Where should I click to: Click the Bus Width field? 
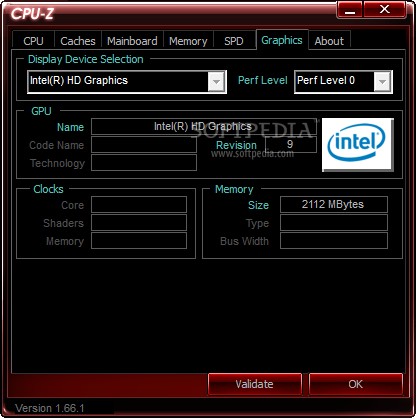pyautogui.click(x=334, y=241)
